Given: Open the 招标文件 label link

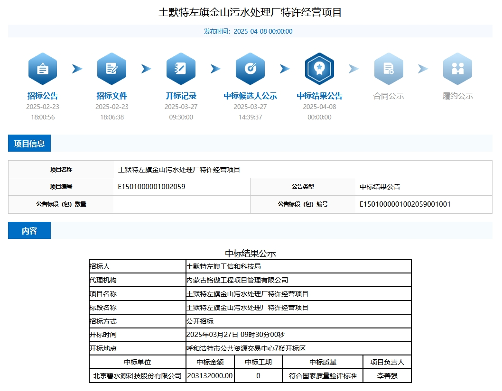Looking at the screenshot, I should 112,96.
